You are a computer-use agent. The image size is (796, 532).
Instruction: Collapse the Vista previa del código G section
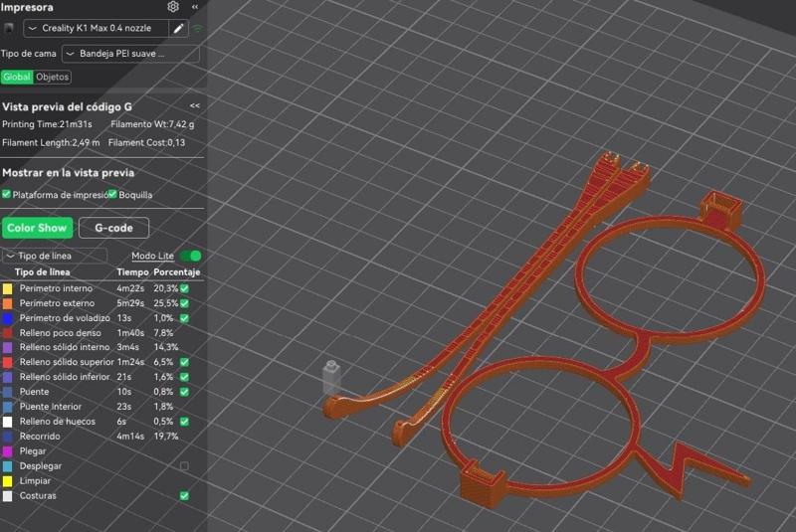pyautogui.click(x=195, y=106)
